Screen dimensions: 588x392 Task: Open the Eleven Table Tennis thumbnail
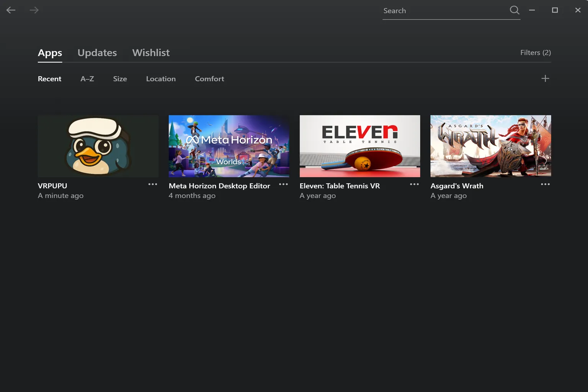(x=360, y=146)
